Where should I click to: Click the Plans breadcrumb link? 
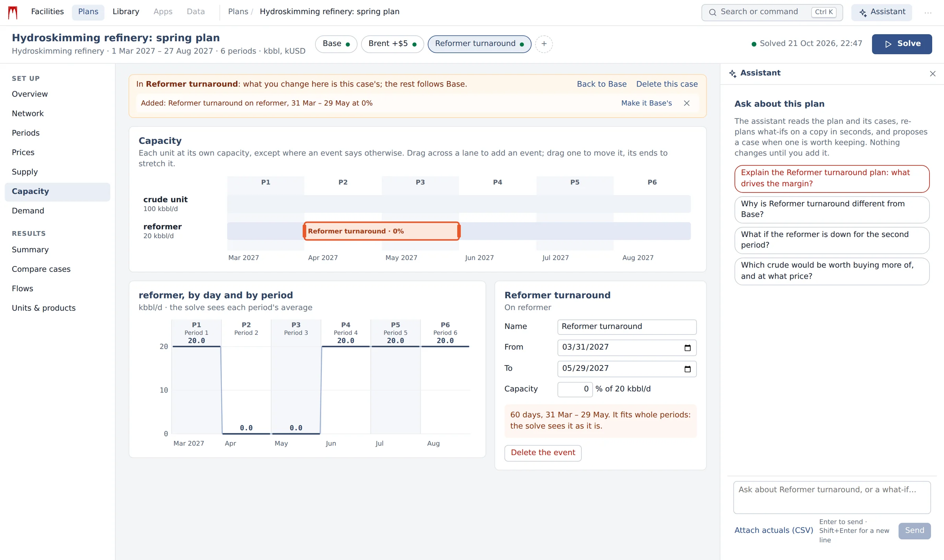[x=238, y=12]
